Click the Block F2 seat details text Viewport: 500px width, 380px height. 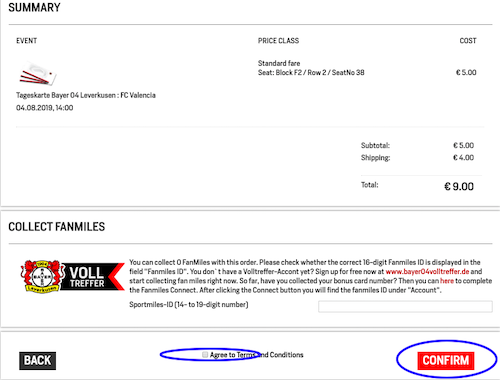click(311, 72)
